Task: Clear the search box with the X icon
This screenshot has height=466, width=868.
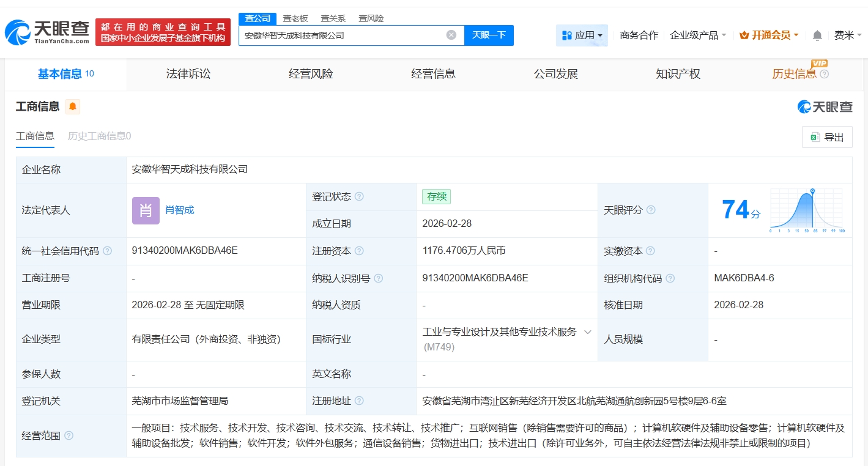Action: (451, 35)
